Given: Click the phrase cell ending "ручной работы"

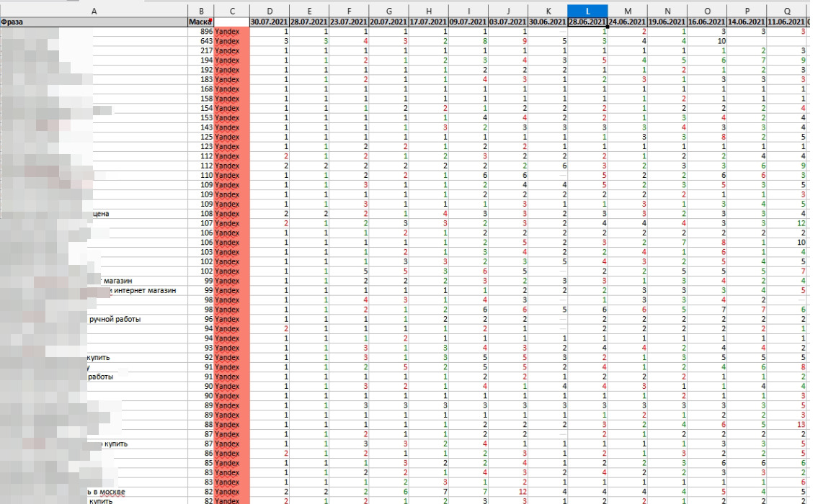Looking at the screenshot, I should (x=114, y=319).
